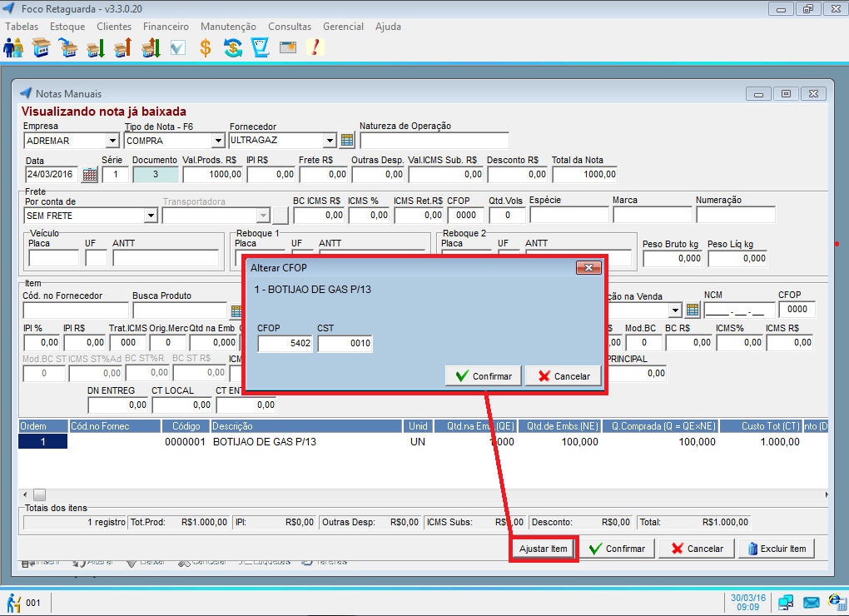This screenshot has height=616, width=849.
Task: Cancel the Alterar CFOP dialog
Action: (564, 376)
